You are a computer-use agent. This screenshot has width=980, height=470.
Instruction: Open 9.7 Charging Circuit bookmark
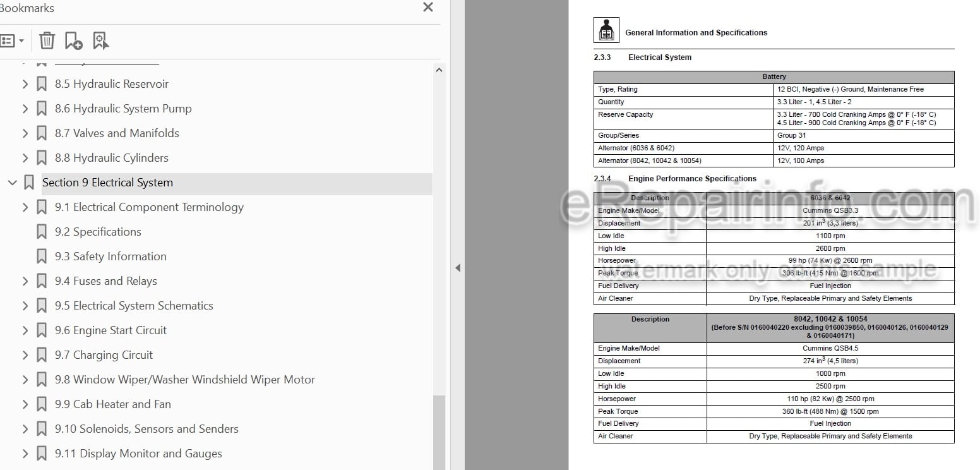[104, 355]
